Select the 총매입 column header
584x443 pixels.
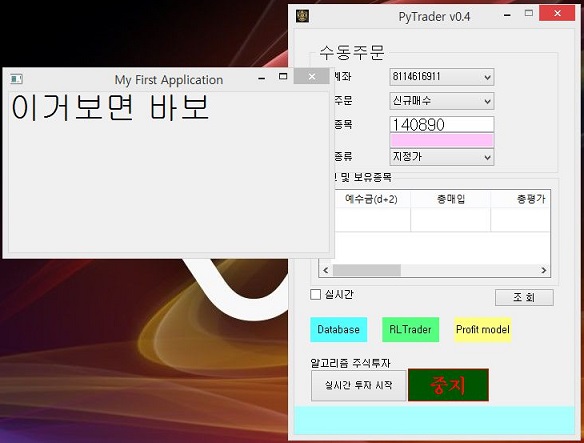[x=451, y=199]
